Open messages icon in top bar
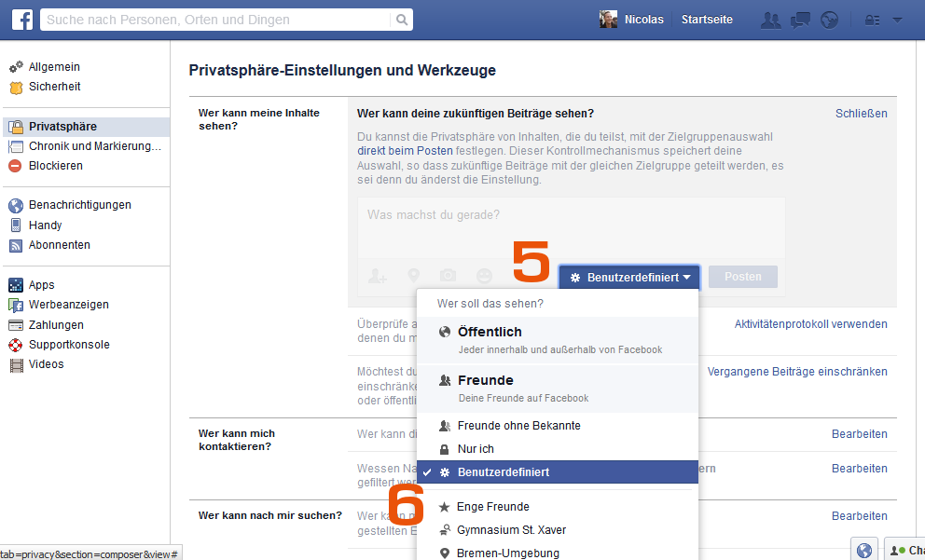This screenshot has width=925, height=560. [x=800, y=20]
